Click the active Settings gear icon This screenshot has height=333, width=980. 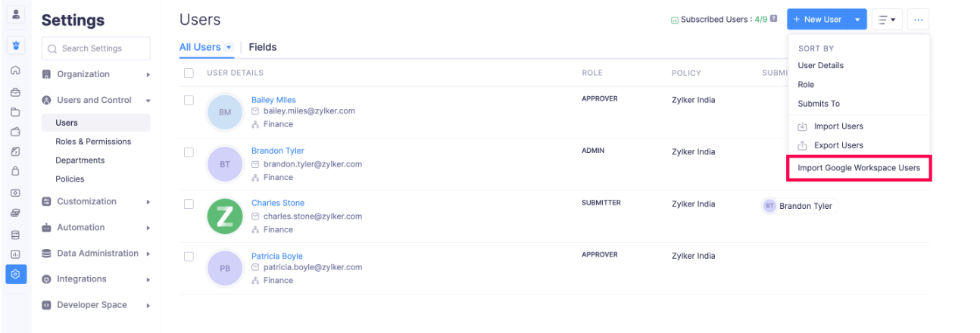click(15, 274)
